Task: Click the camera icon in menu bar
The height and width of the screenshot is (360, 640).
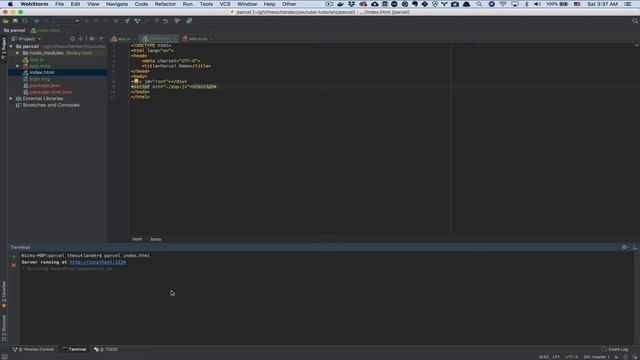Action: [x=455, y=4]
